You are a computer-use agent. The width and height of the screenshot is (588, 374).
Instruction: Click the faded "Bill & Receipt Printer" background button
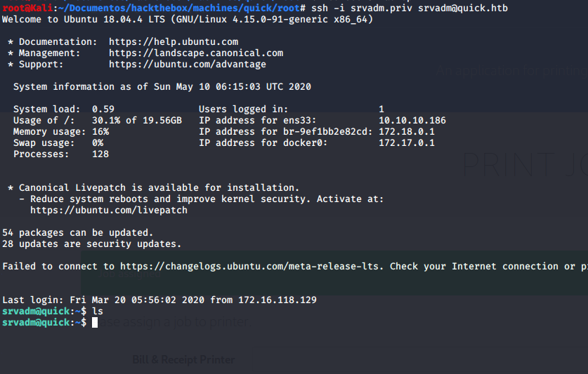[183, 359]
